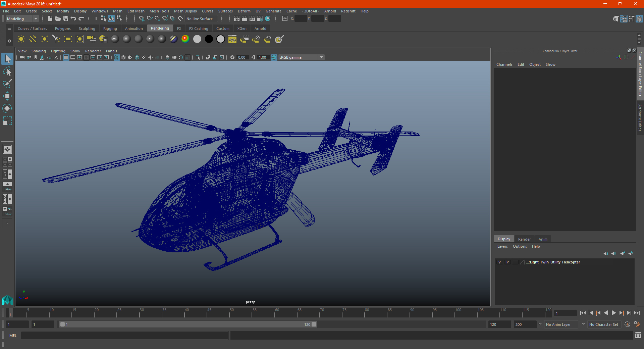The image size is (644, 349).
Task: Open the Deform menu
Action: (x=244, y=11)
